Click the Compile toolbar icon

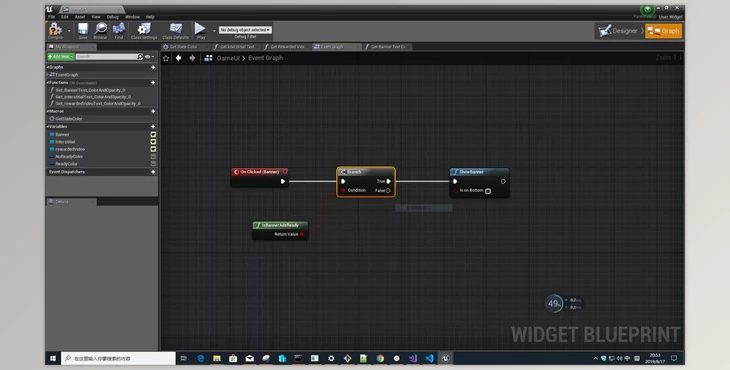coord(55,30)
